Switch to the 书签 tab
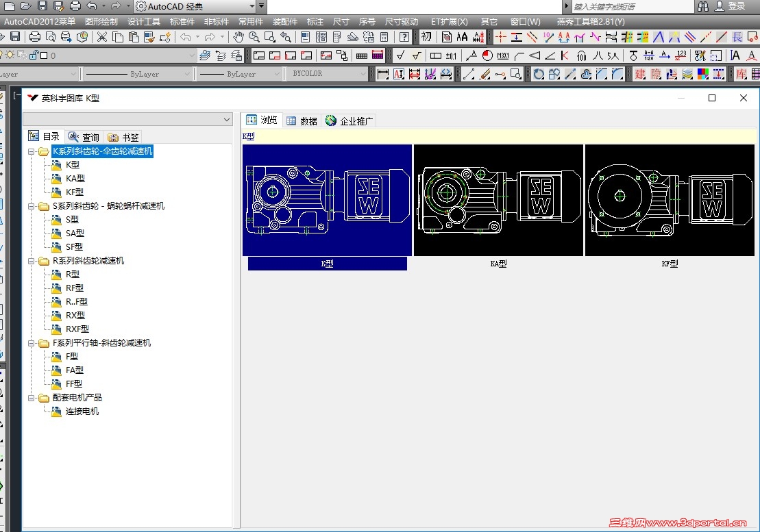This screenshot has height=532, width=760. click(123, 137)
